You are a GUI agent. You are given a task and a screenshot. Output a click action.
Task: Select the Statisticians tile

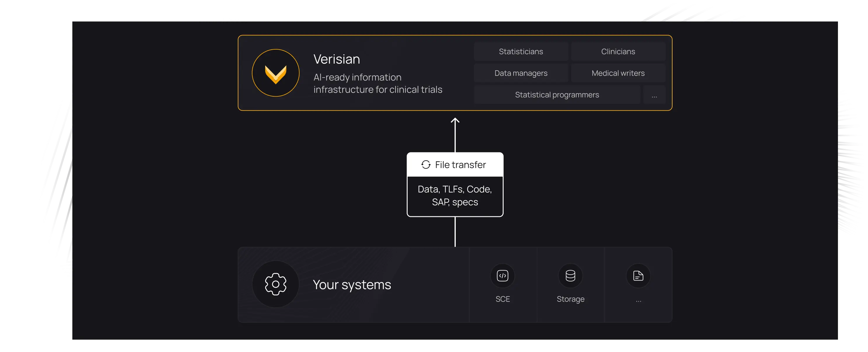[521, 52]
